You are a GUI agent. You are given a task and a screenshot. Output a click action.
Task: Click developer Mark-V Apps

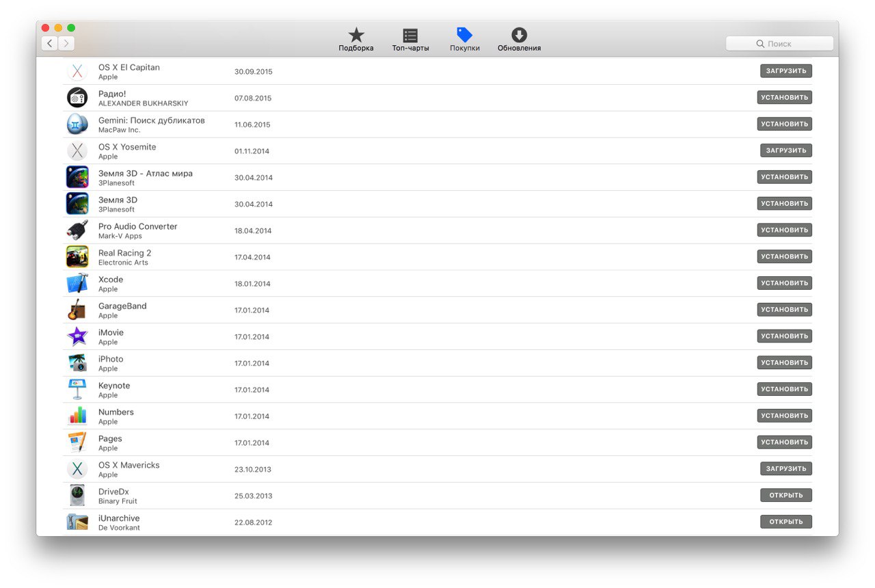pos(120,236)
